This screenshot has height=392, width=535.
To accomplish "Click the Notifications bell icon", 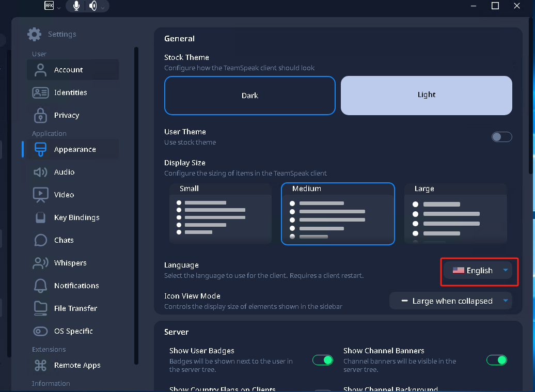I will [x=40, y=286].
